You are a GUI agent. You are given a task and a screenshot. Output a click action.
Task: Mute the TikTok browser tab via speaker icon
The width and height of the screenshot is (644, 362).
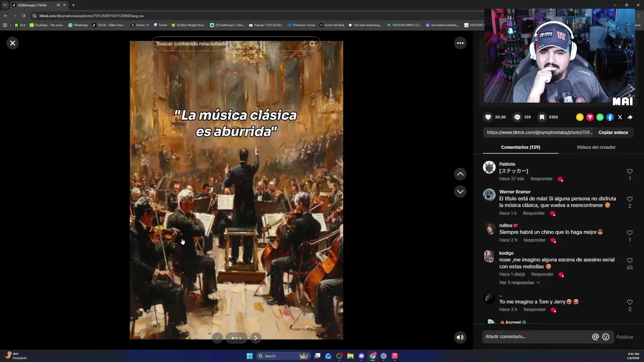click(58, 5)
